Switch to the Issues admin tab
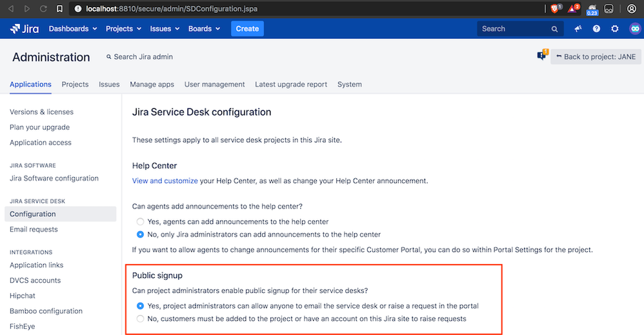This screenshot has height=335, width=644. tap(109, 85)
